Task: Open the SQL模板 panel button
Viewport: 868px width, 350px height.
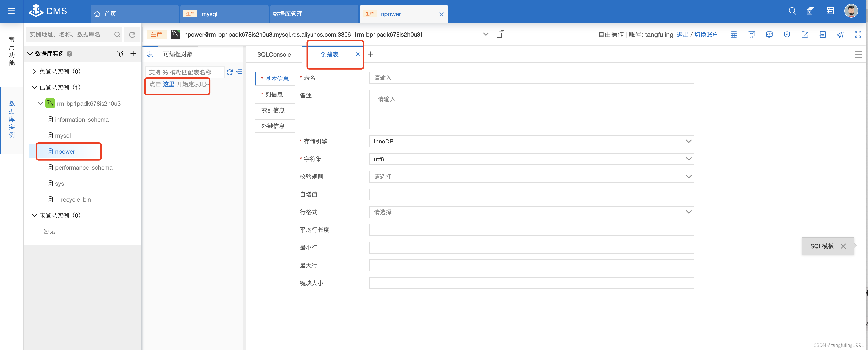Action: click(x=821, y=246)
